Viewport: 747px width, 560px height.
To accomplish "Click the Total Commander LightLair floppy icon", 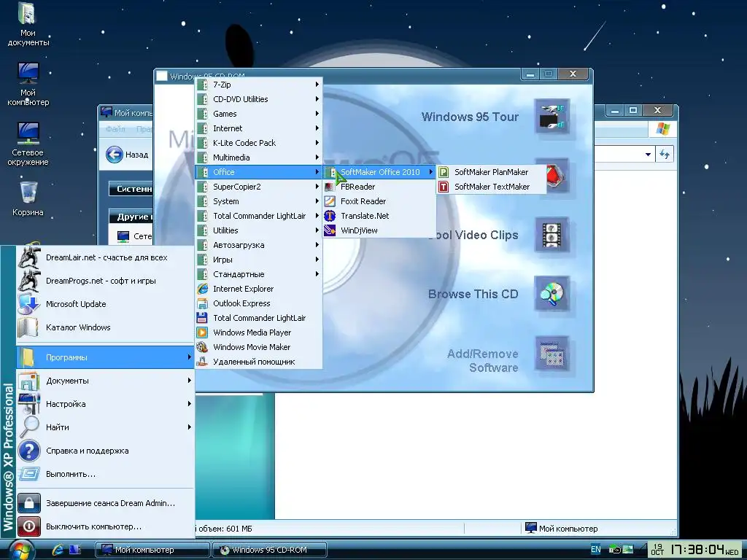I will click(203, 318).
